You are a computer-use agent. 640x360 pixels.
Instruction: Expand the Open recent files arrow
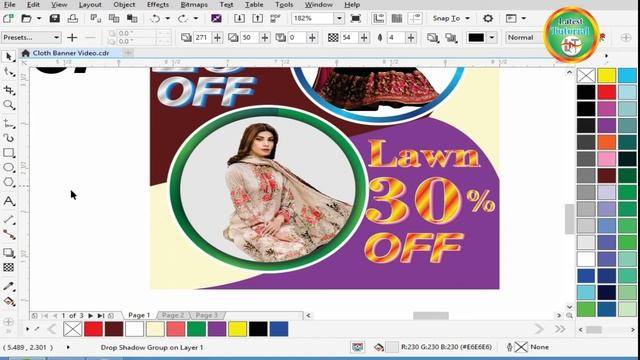[39, 18]
